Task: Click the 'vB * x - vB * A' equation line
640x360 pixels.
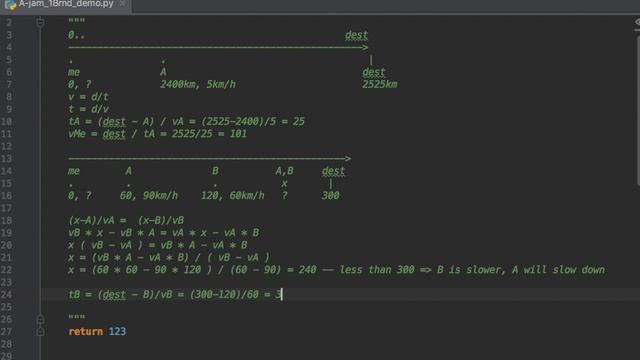Action: click(164, 233)
